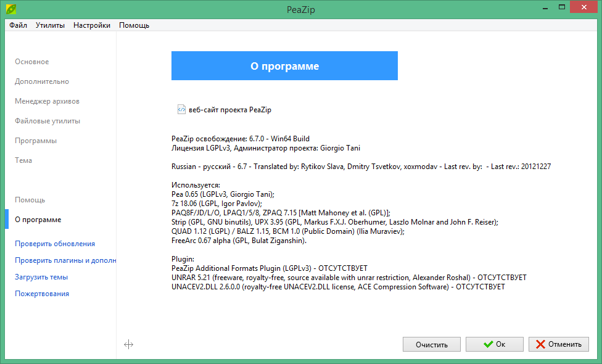Confirm with the Ок button

495,344
